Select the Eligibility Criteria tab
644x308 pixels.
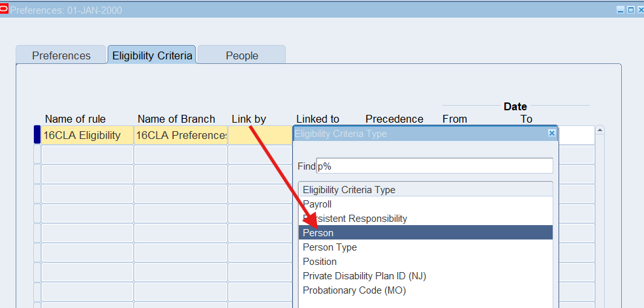(152, 55)
